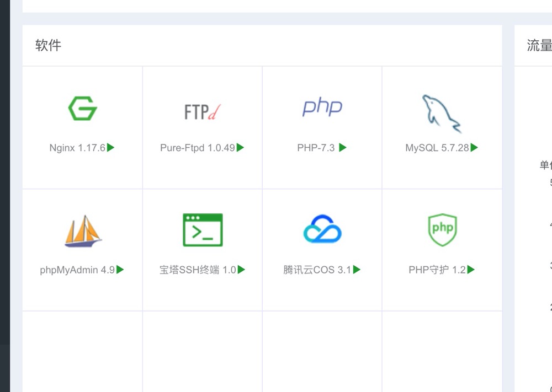Viewport: 552px width, 392px height.
Task: Click the 流量 panel heading
Action: point(539,45)
